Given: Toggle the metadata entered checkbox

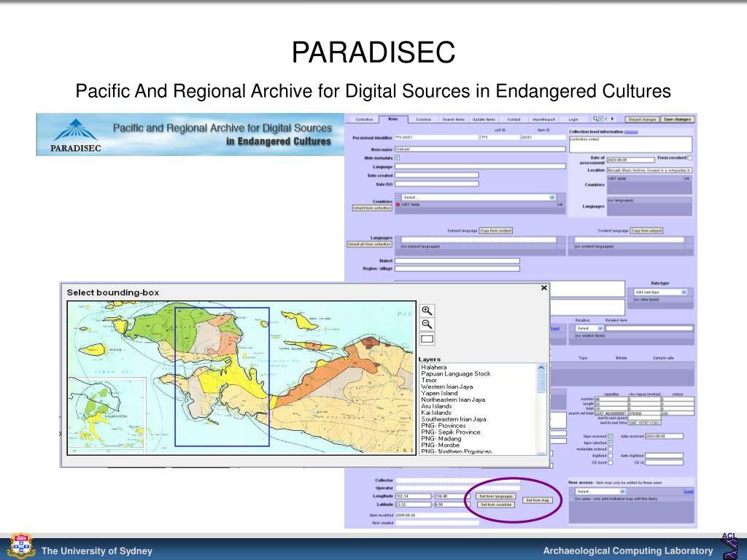Looking at the screenshot, I should [x=610, y=449].
